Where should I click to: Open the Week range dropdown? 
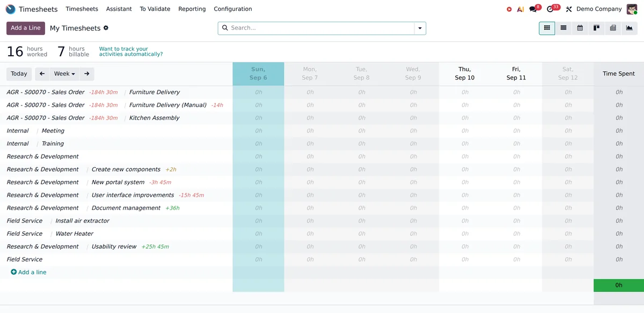click(64, 74)
